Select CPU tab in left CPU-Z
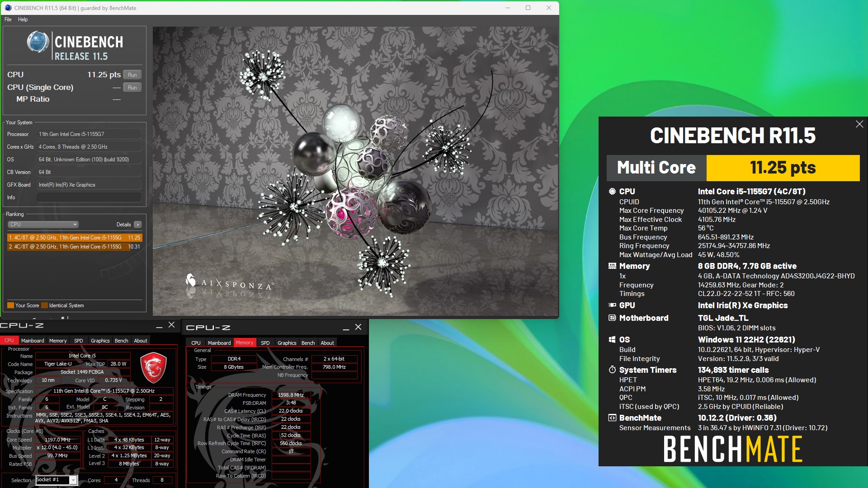 tap(9, 341)
